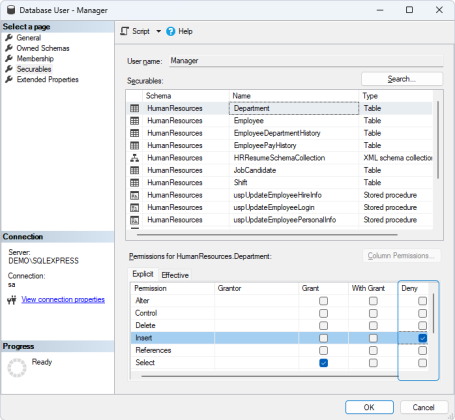Enable Grant for Delete permission
The height and width of the screenshot is (420, 455).
point(323,326)
